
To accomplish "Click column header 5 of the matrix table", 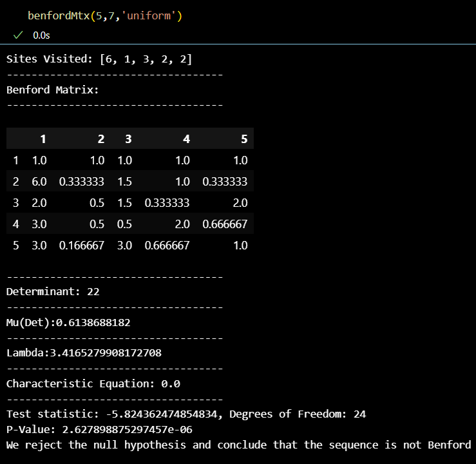I will 244,139.
